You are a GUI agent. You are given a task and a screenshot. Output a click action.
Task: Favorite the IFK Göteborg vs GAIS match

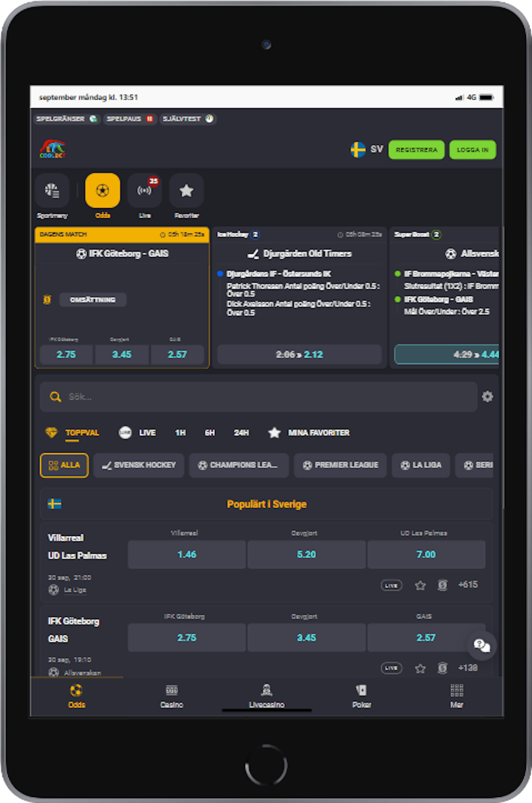(x=420, y=668)
